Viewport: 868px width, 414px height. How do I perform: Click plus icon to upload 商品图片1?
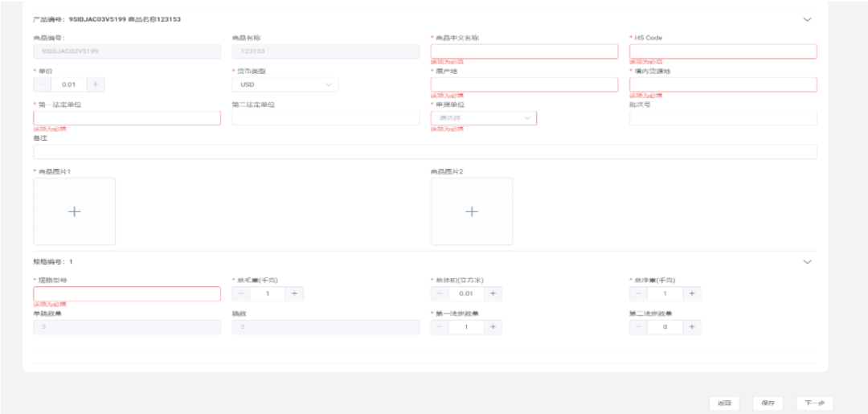[x=74, y=211]
